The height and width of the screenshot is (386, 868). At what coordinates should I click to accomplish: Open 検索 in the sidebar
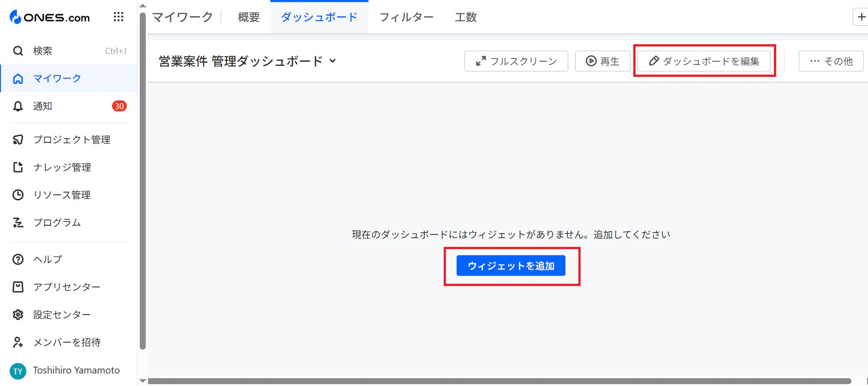[x=69, y=51]
